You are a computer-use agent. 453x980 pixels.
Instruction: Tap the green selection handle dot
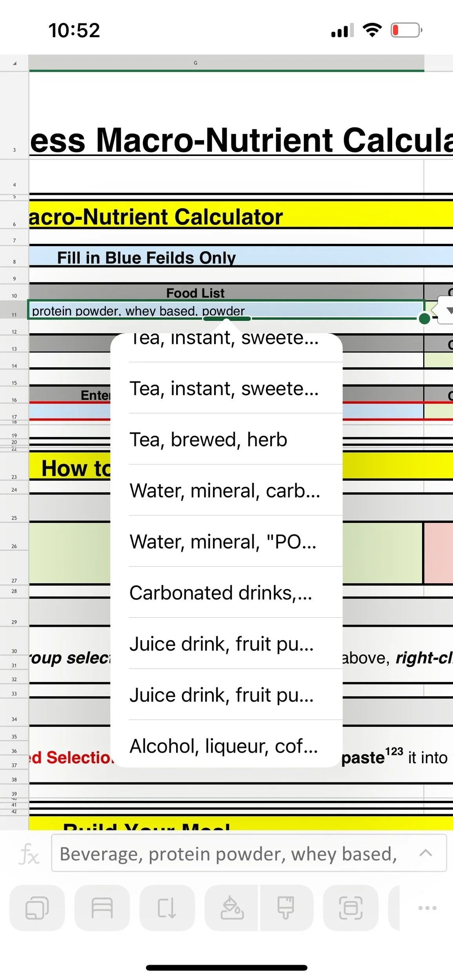424,318
